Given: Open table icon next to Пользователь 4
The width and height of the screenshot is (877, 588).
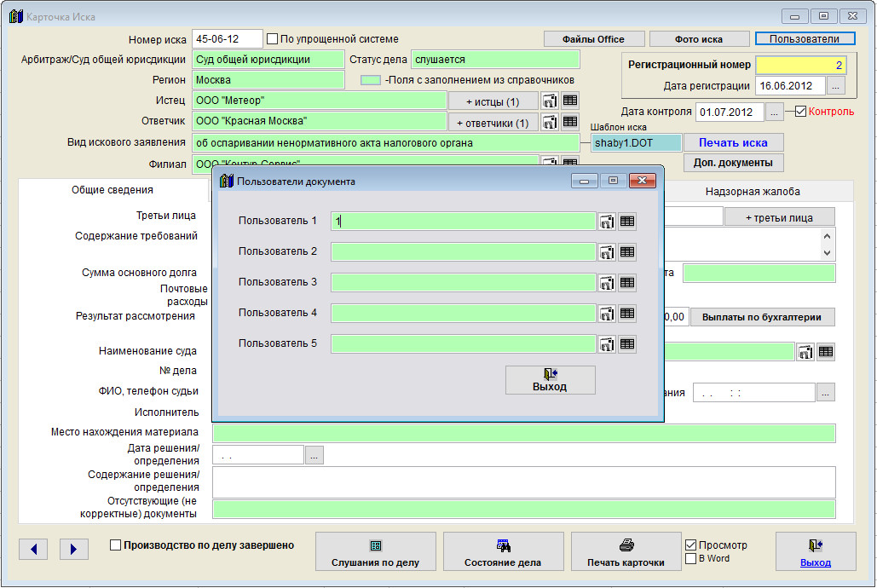Looking at the screenshot, I should click(x=627, y=314).
